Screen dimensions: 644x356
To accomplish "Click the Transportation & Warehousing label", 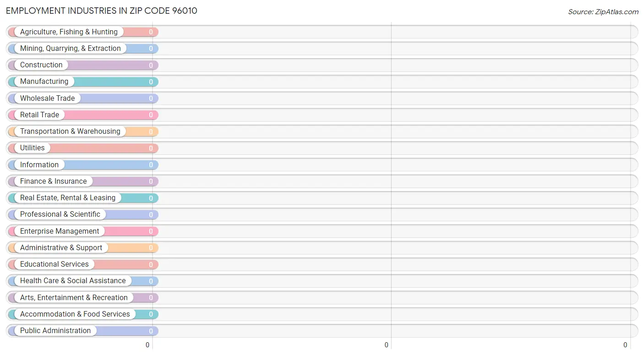I will [70, 131].
